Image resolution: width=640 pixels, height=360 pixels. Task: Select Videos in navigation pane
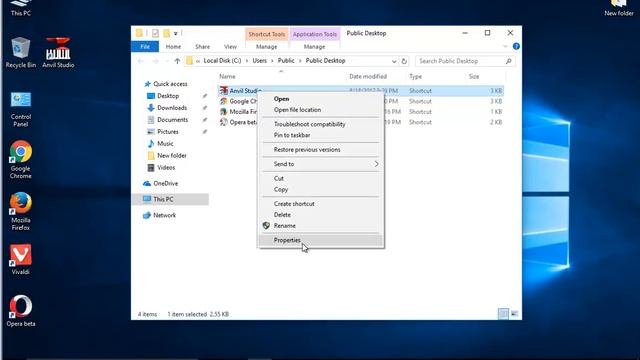(x=166, y=168)
